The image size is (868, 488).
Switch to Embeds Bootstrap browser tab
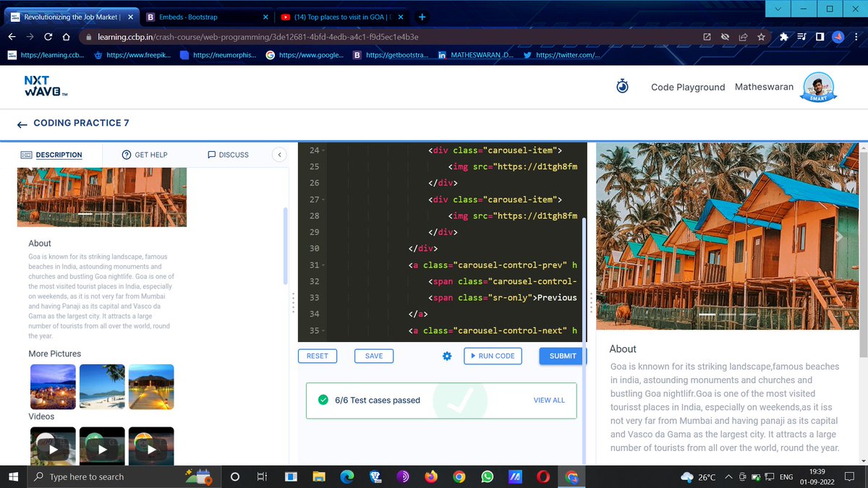pyautogui.click(x=208, y=17)
